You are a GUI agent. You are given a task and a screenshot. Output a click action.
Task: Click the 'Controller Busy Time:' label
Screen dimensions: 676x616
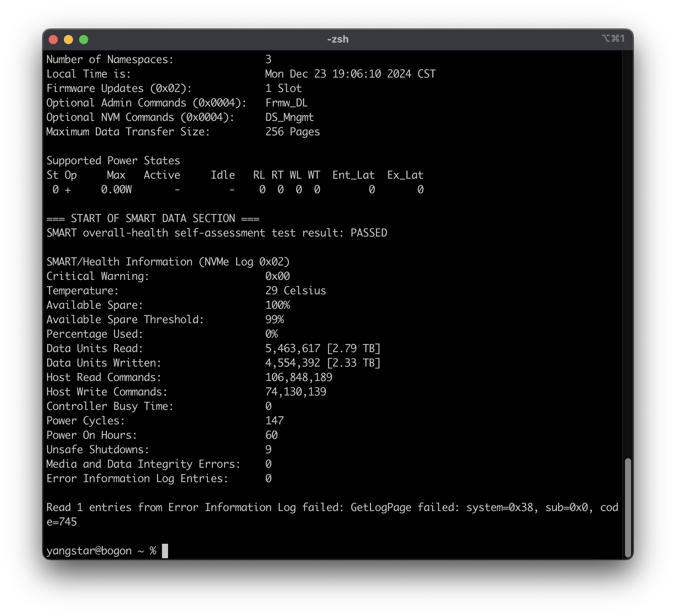click(110, 406)
